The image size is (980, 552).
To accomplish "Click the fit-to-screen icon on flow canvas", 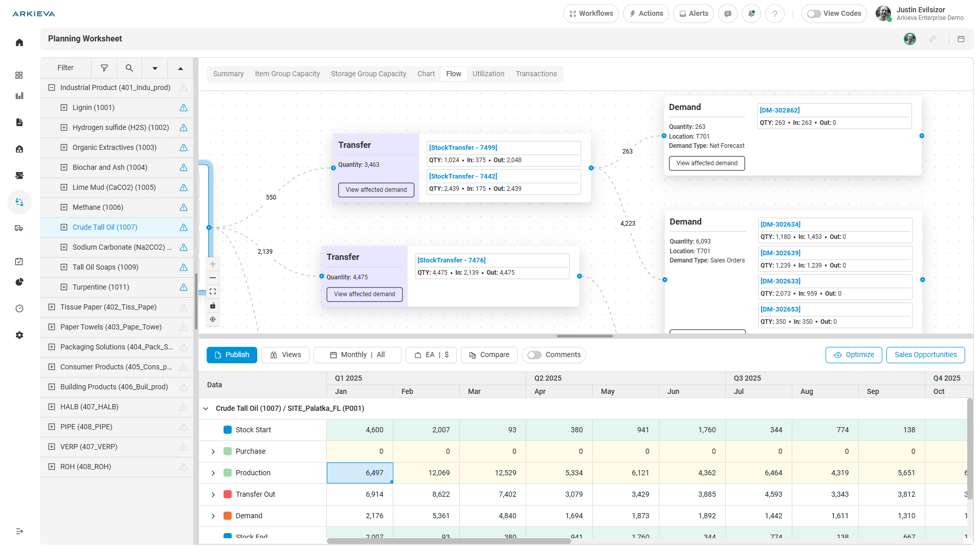I will point(213,292).
